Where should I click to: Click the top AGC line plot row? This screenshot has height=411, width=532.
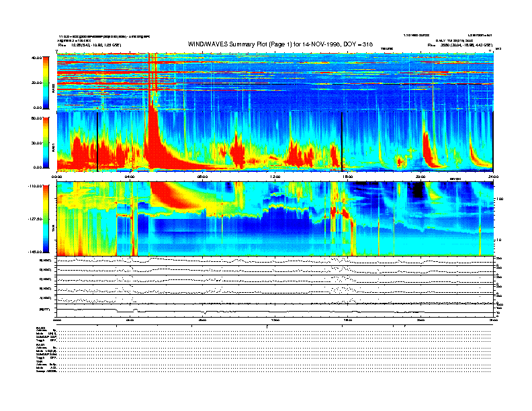275,261
